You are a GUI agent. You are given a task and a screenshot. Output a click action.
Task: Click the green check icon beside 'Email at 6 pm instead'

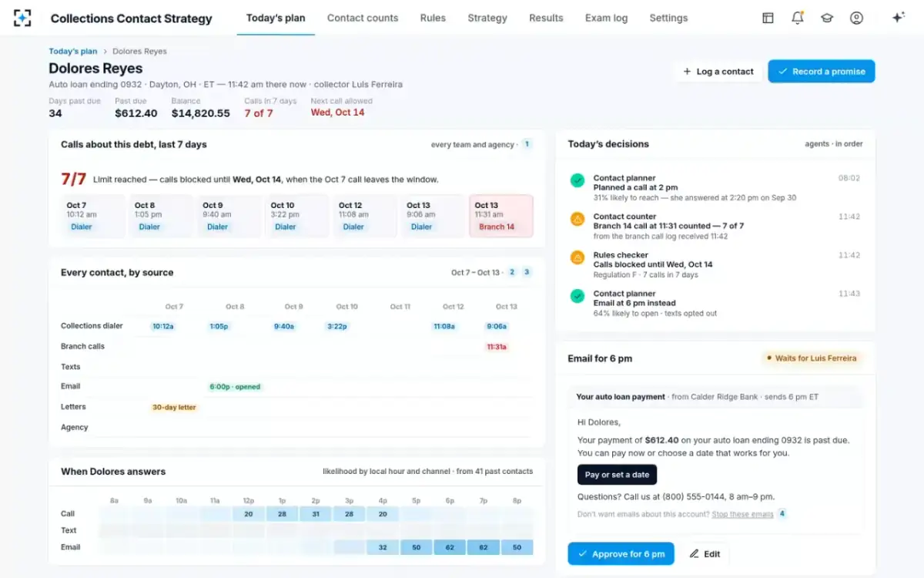tap(577, 296)
